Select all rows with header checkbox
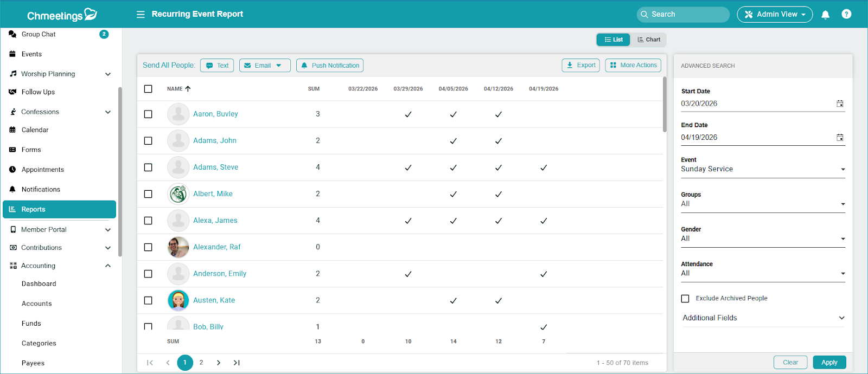 pyautogui.click(x=148, y=89)
